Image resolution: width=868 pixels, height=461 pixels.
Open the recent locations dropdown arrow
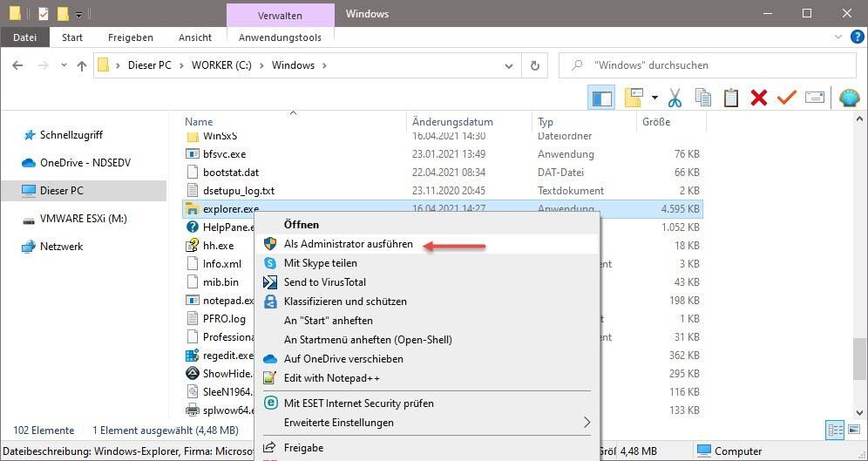coord(62,65)
